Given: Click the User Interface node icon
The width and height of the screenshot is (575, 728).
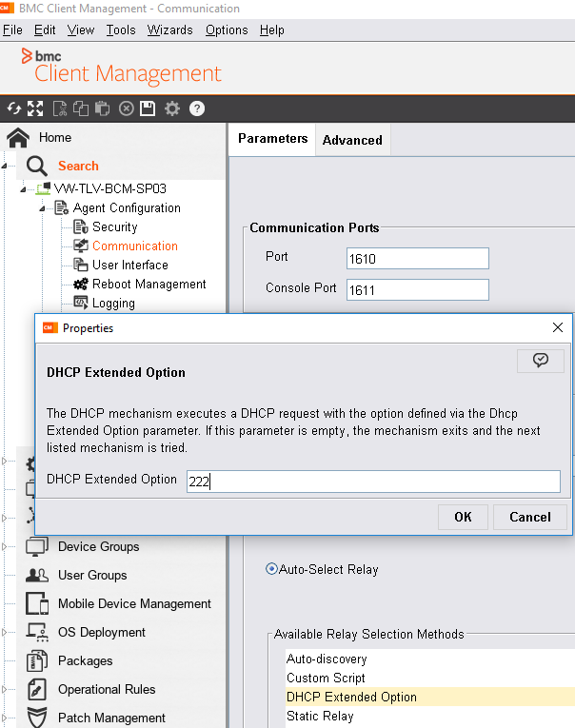Looking at the screenshot, I should pos(81,265).
